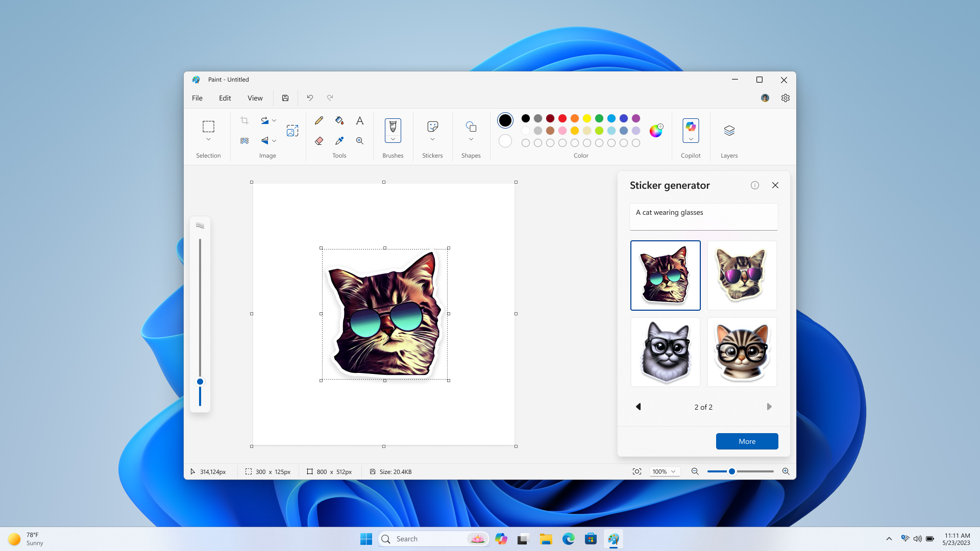This screenshot has height=551, width=980.
Task: Select the Eraser tool
Action: click(x=319, y=141)
